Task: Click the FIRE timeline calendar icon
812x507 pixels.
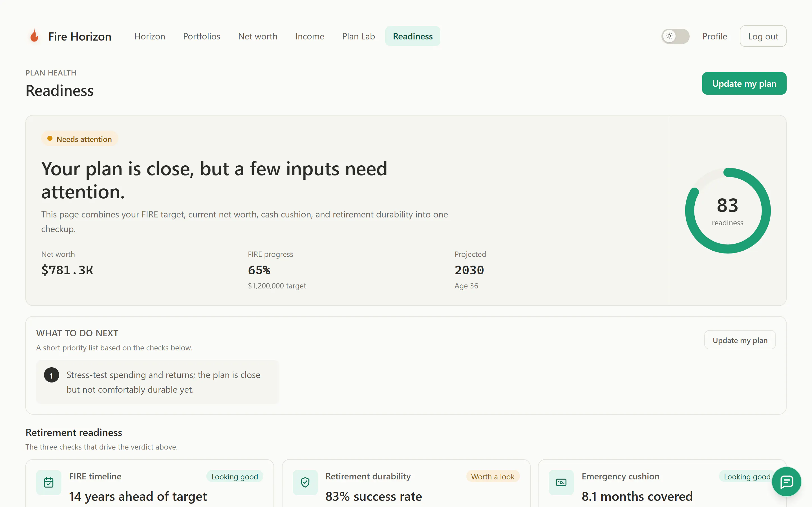Action: [x=49, y=482]
